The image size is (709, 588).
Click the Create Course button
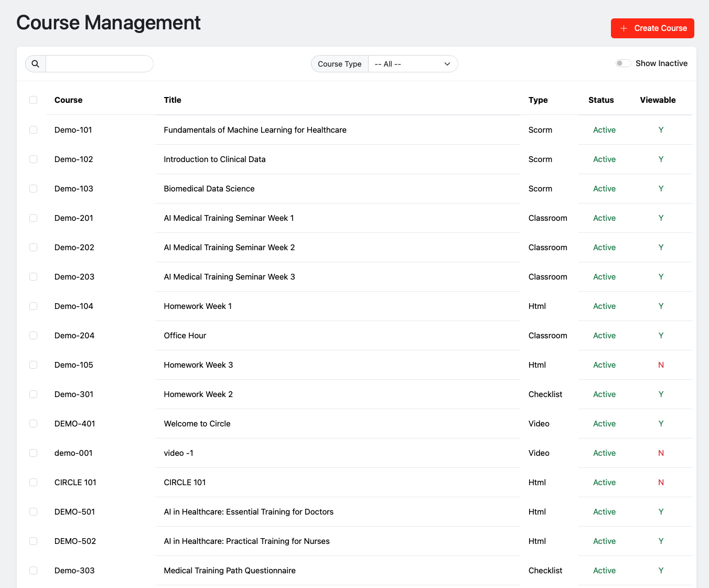[652, 28]
